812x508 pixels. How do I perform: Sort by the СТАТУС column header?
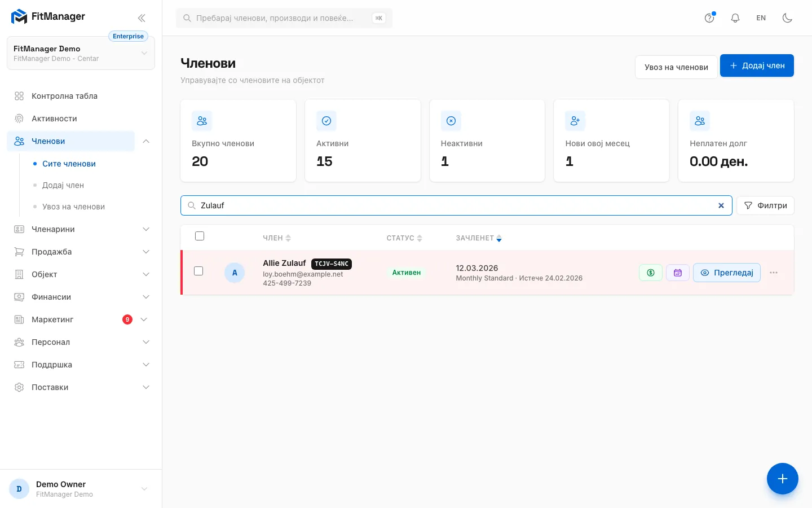(x=404, y=238)
